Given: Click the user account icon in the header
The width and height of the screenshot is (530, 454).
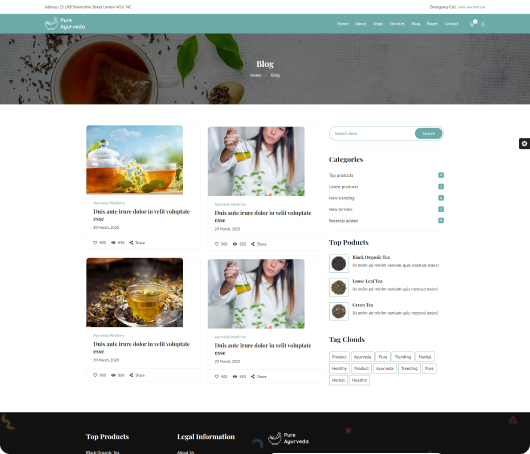Looking at the screenshot, I should [483, 24].
